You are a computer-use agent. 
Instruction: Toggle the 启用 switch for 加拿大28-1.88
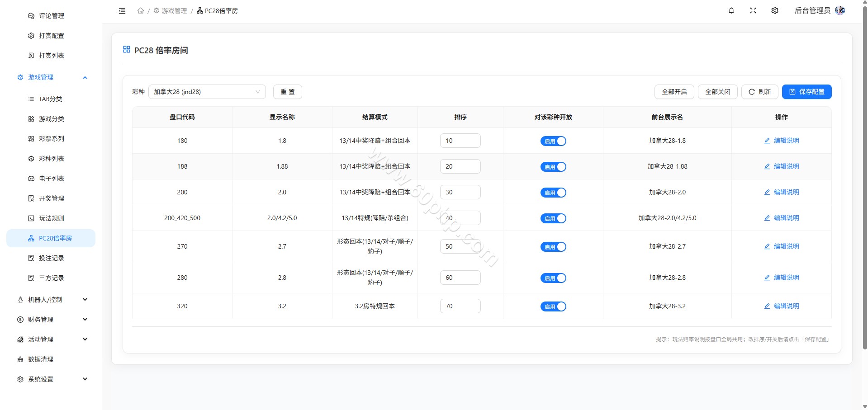point(553,167)
